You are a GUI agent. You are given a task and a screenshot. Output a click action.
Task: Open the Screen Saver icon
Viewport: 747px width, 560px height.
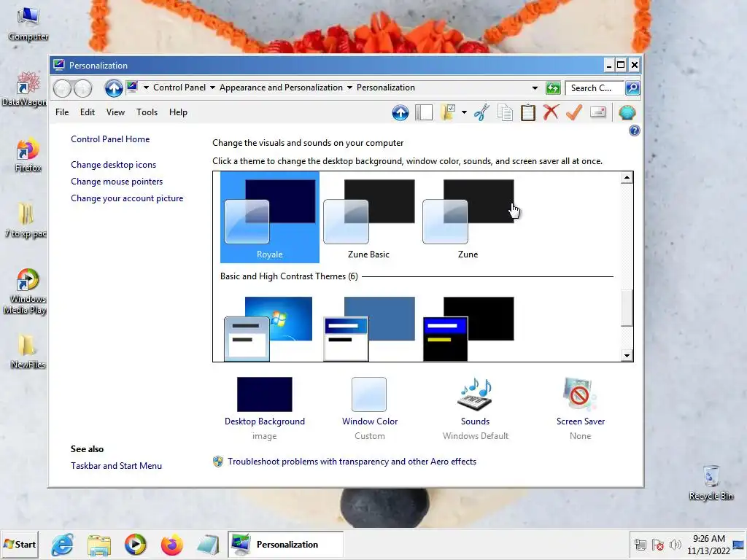point(580,394)
